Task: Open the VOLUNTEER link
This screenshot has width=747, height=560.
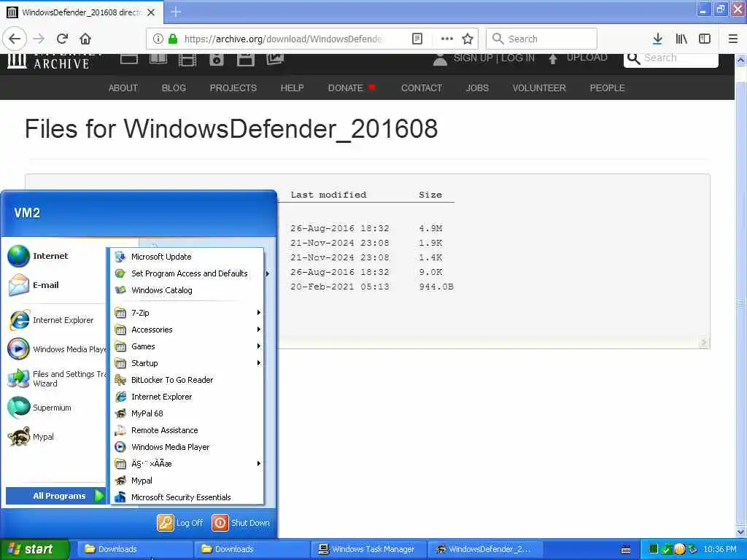Action: coord(539,88)
